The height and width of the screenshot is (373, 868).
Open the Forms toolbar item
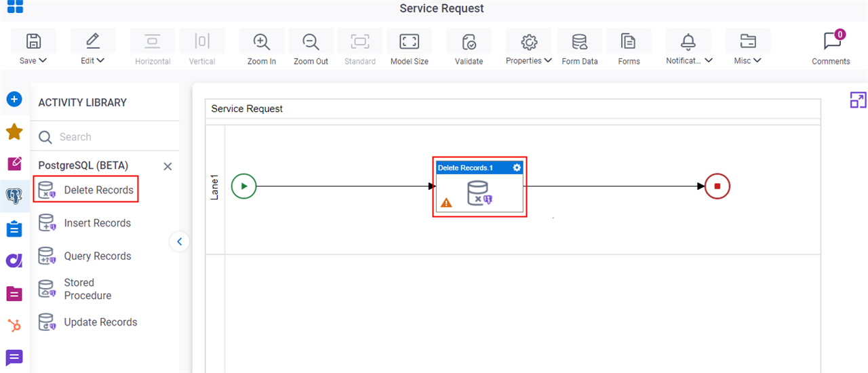point(629,48)
